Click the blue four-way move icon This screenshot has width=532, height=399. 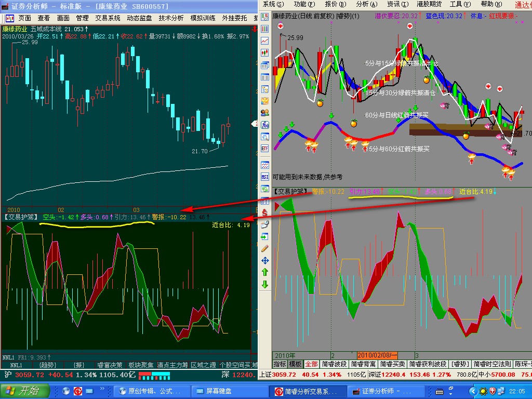(264, 260)
